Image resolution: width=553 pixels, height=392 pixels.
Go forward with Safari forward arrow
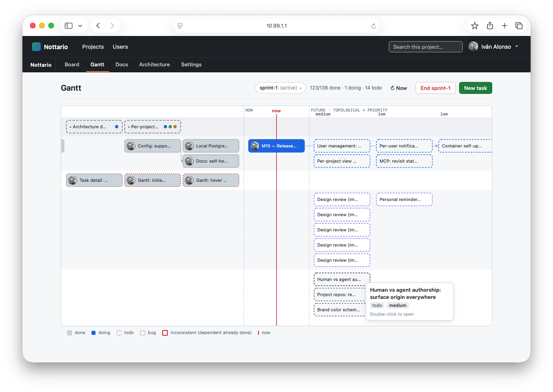[x=112, y=26]
